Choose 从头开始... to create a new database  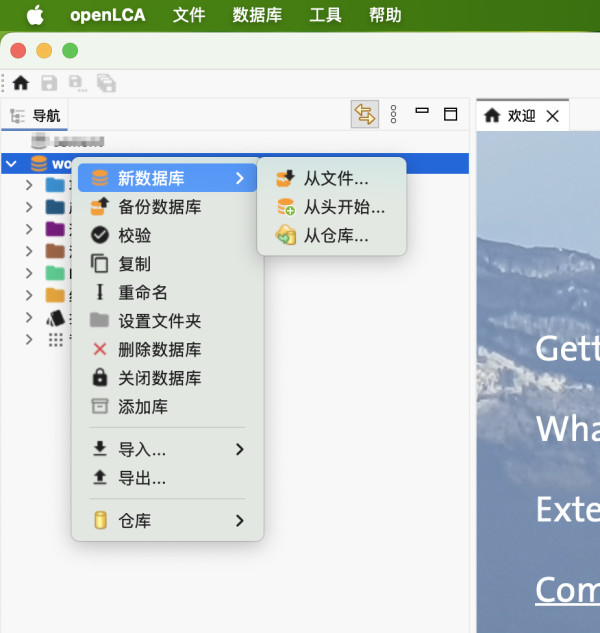pyautogui.click(x=344, y=207)
